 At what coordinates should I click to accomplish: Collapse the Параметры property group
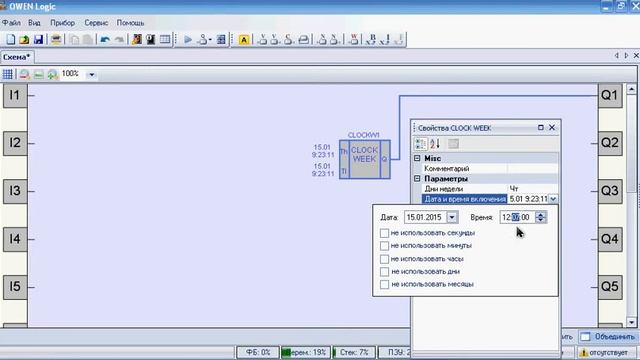[x=417, y=178]
